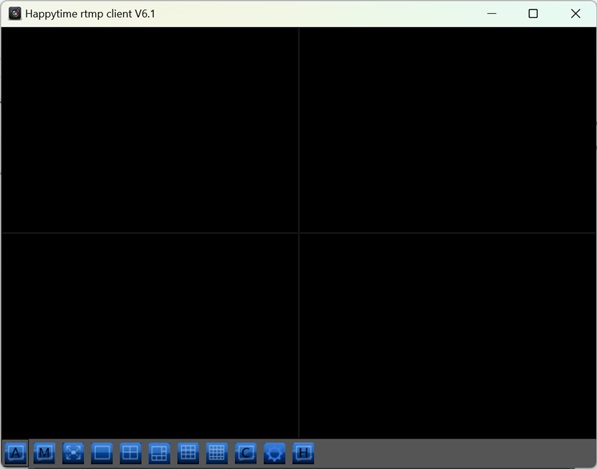Select the top-right video pane
This screenshot has height=469, width=597.
[x=447, y=130]
